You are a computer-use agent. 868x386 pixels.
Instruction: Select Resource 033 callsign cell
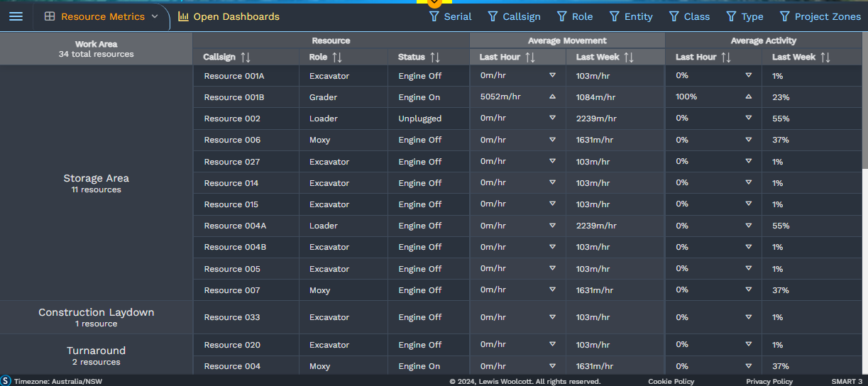246,317
